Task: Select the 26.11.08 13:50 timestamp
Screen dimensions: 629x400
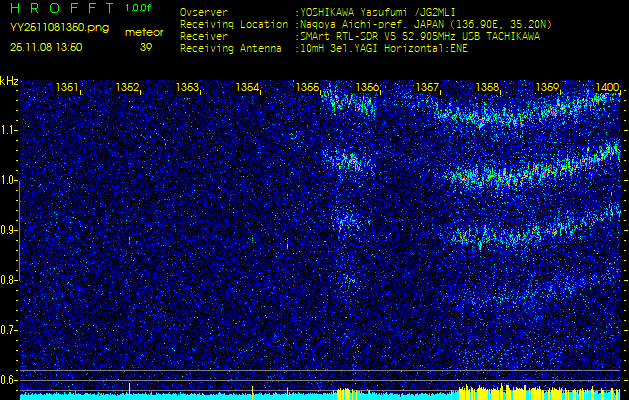Action: 46,47
